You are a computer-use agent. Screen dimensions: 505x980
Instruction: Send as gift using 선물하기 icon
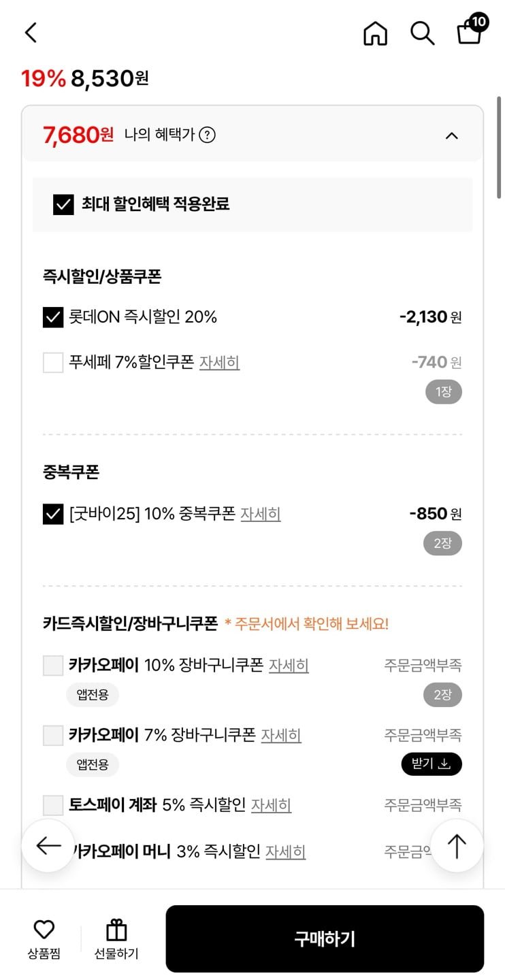116,938
